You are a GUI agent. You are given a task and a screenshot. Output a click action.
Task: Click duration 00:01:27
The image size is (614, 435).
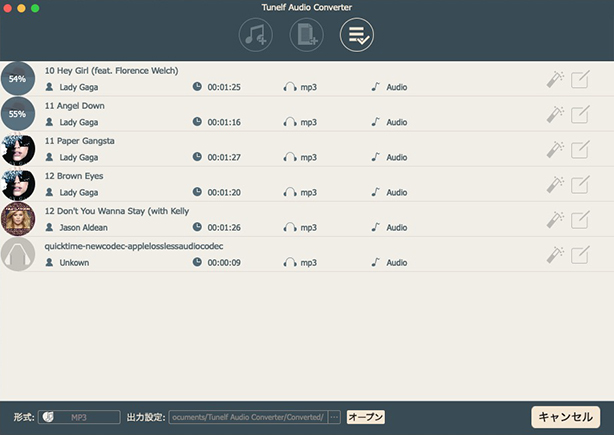[224, 157]
